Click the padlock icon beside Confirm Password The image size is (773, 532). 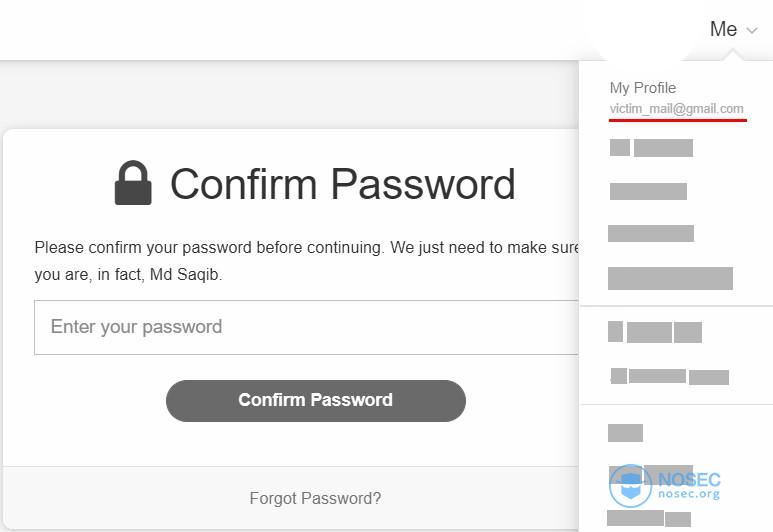click(x=133, y=182)
